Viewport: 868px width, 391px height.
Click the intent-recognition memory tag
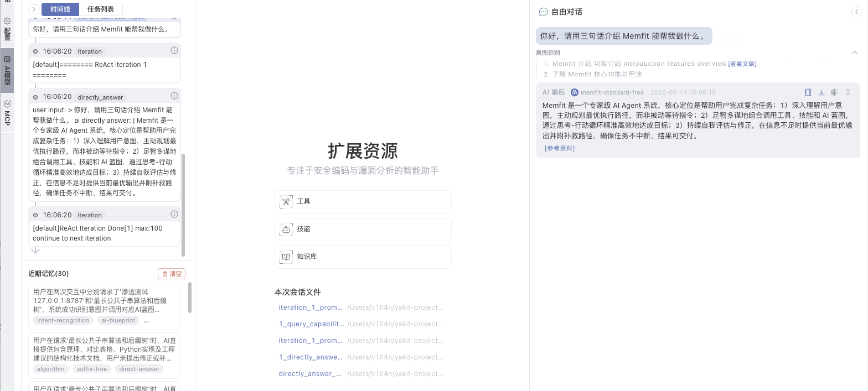point(63,320)
